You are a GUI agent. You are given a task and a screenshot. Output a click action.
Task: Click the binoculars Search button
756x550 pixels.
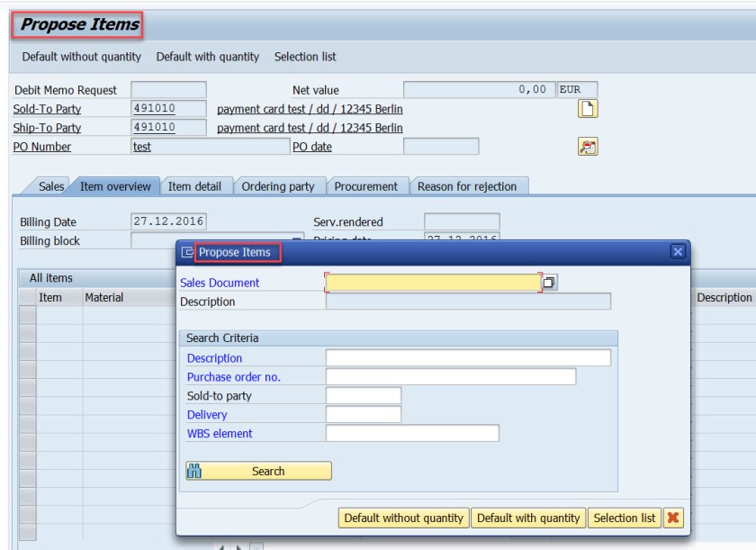(258, 471)
